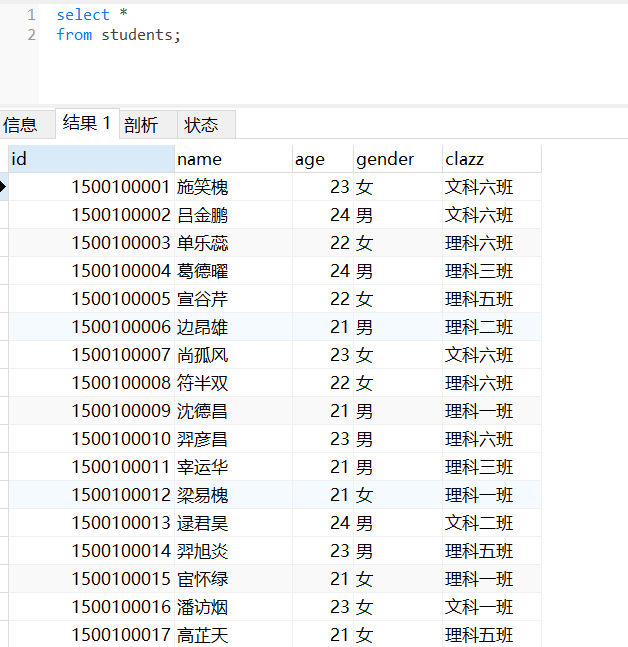Sort by the age column header
Viewport: 628px width, 647px height.
point(323,159)
